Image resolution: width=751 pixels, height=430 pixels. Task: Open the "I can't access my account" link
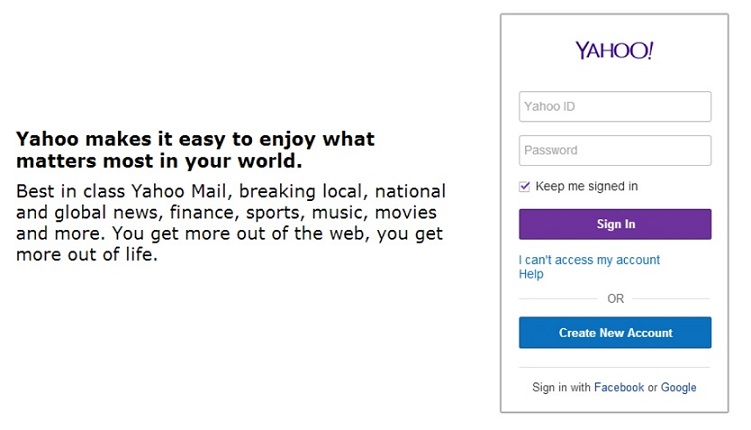click(589, 260)
